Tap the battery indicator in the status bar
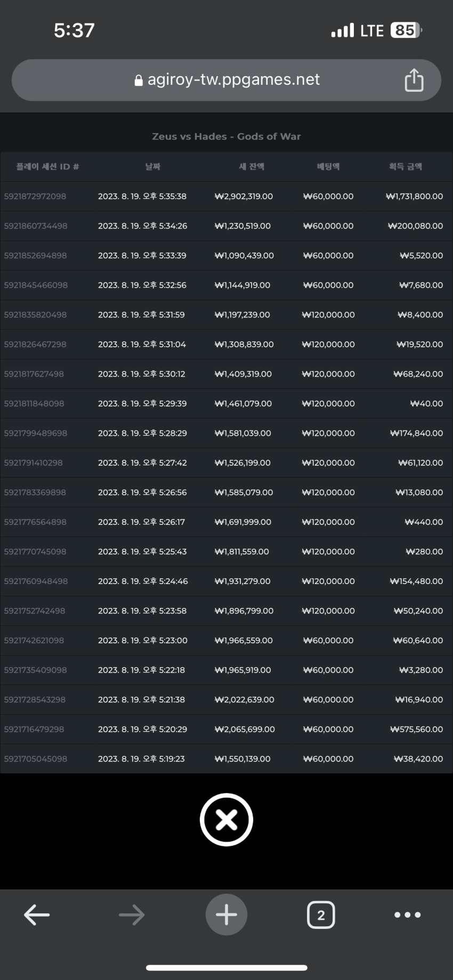Screen dimensions: 453x980 pyautogui.click(x=407, y=30)
